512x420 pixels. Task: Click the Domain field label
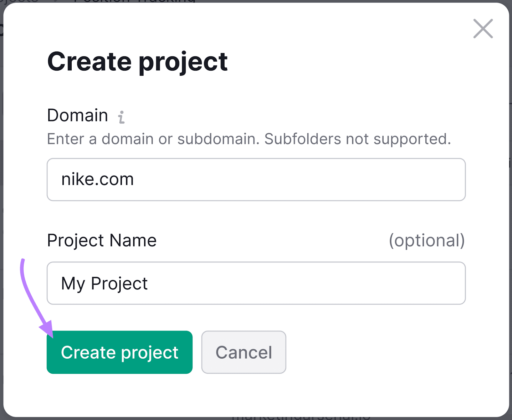77,115
